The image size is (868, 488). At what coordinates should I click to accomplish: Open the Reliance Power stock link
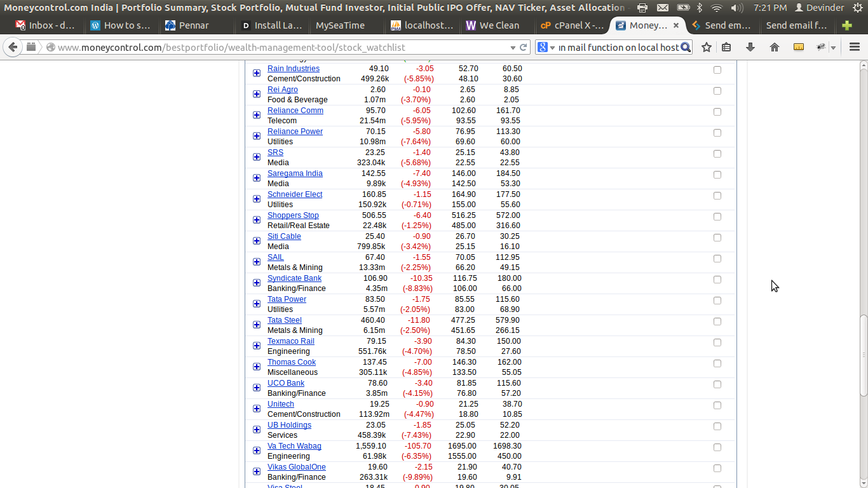point(295,132)
